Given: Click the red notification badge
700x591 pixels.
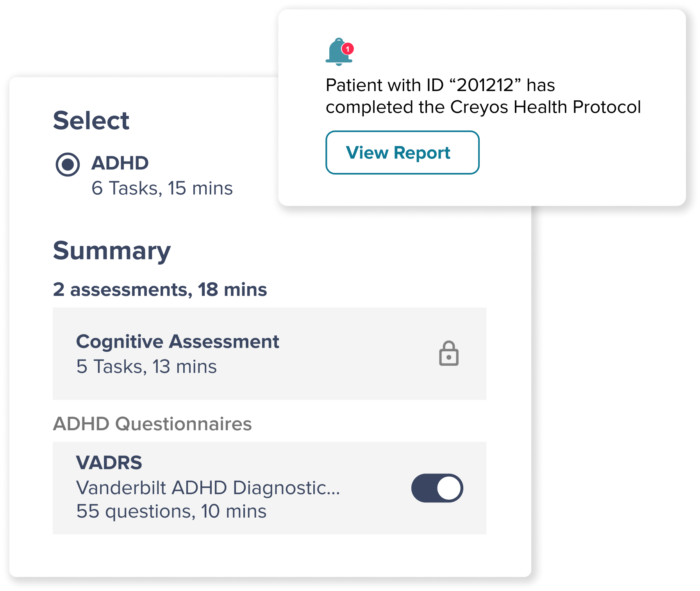Looking at the screenshot, I should tap(348, 49).
